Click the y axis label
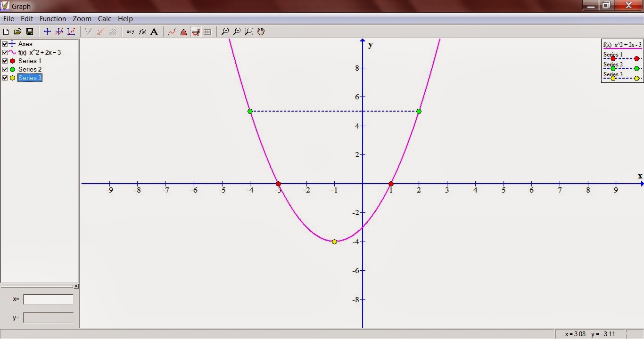644x339 pixels. click(371, 45)
